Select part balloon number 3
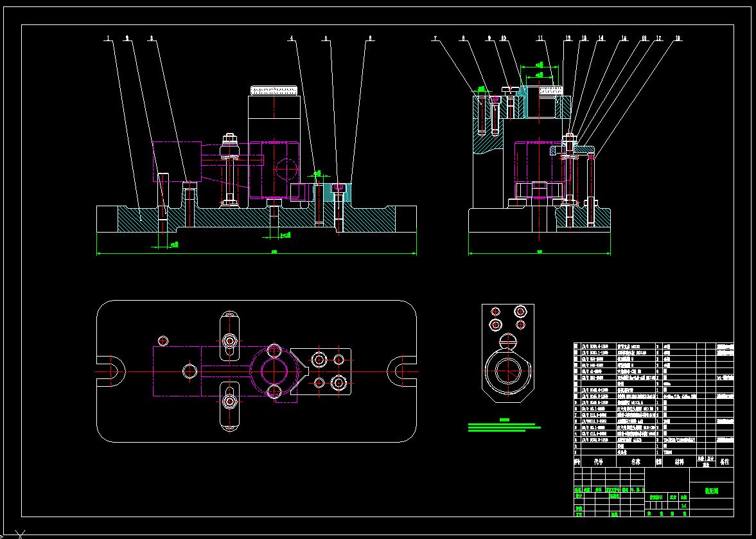 tap(152, 38)
